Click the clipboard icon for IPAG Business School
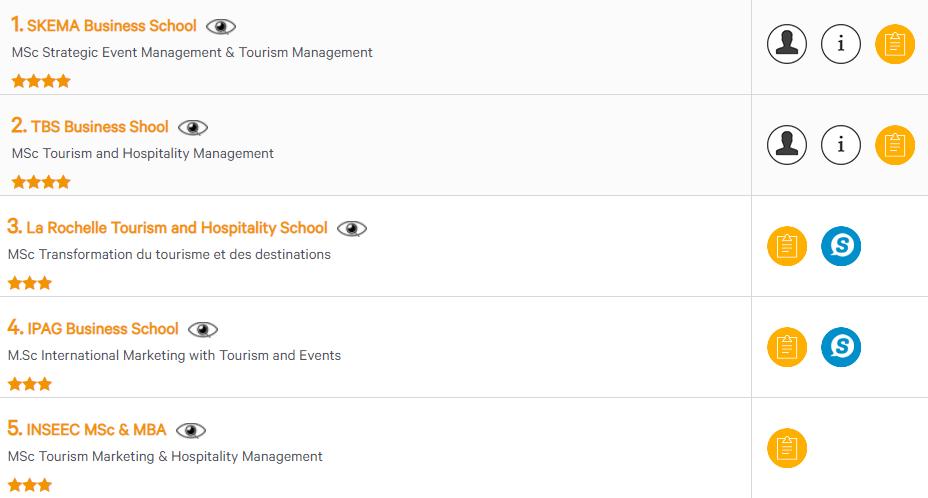This screenshot has height=498, width=928. (787, 347)
